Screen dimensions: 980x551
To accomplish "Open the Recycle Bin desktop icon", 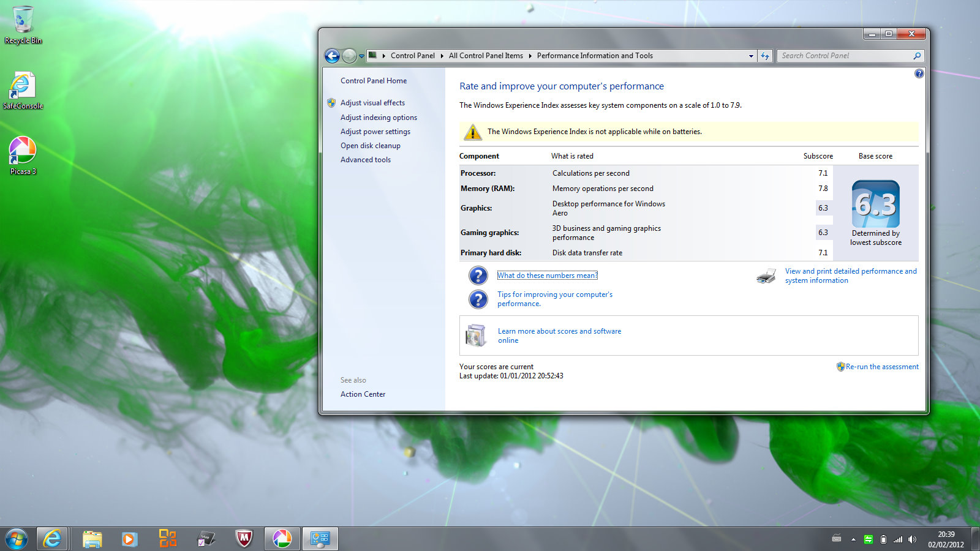I will click(x=23, y=25).
